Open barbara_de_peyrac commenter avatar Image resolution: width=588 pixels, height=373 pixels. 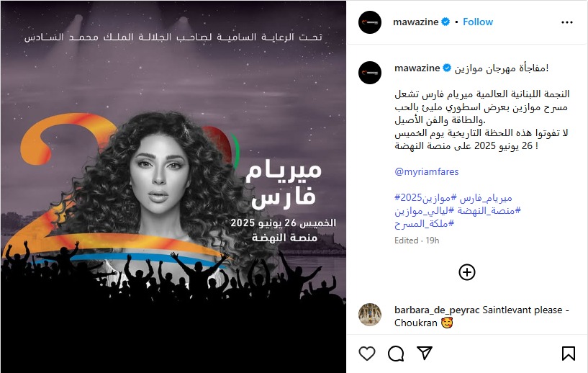[370, 315]
